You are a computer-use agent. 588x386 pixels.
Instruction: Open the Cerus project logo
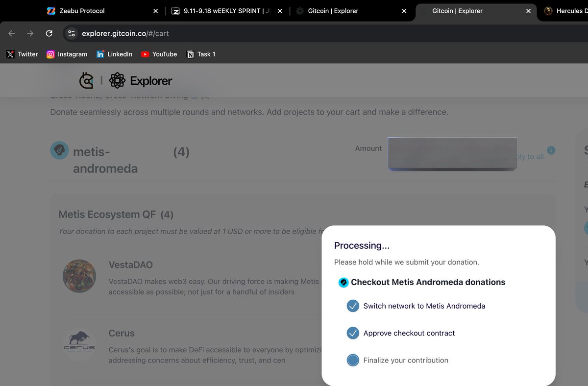coord(79,344)
